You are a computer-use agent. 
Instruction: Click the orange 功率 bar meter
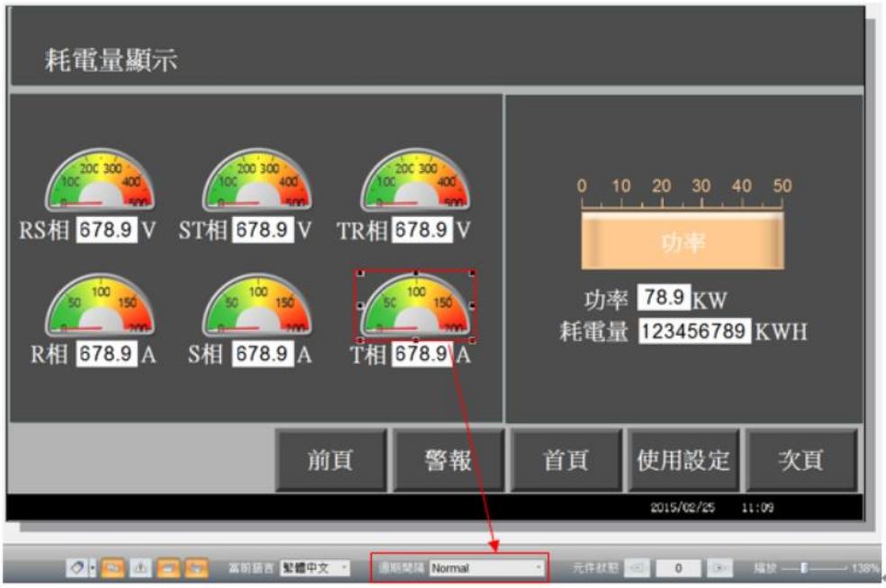(683, 241)
